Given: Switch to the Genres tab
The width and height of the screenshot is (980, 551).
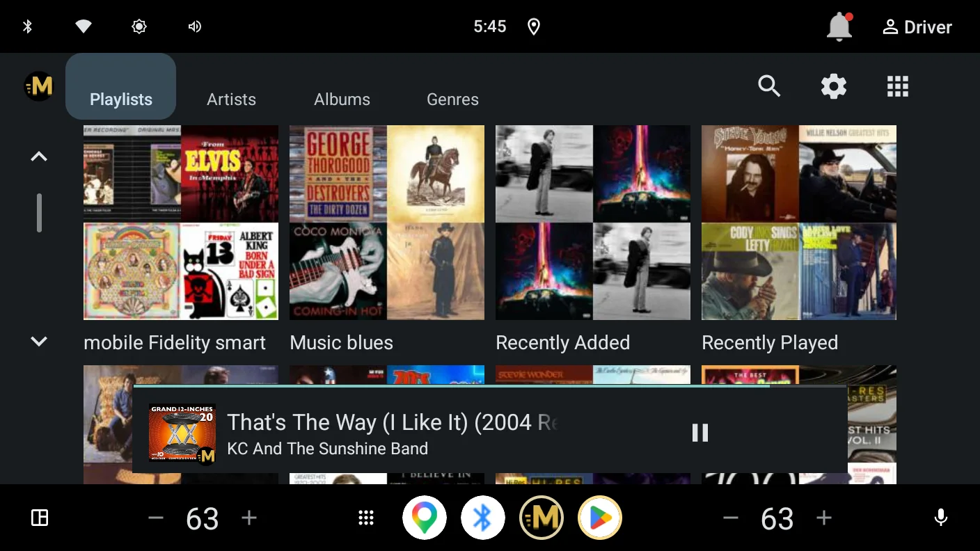Looking at the screenshot, I should click(x=452, y=99).
